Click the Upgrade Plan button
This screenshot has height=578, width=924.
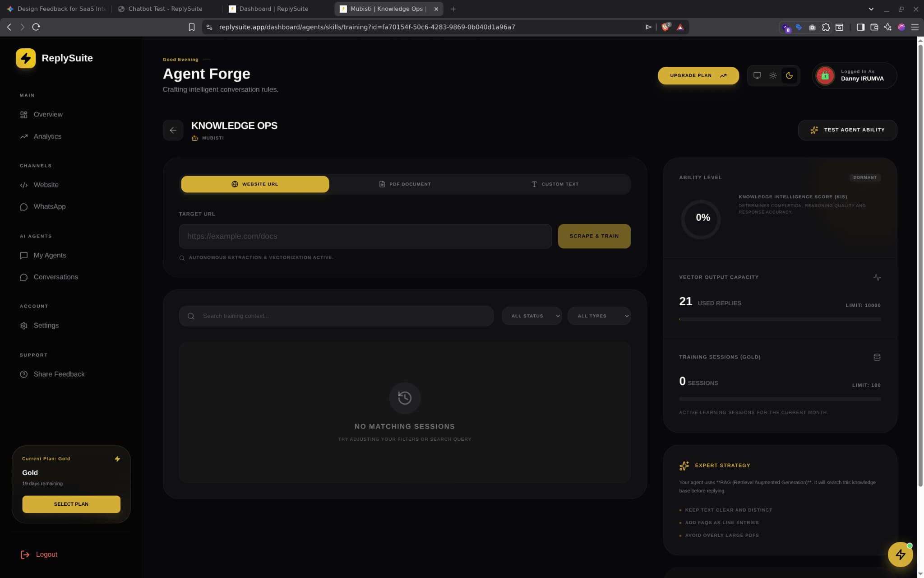tap(698, 75)
